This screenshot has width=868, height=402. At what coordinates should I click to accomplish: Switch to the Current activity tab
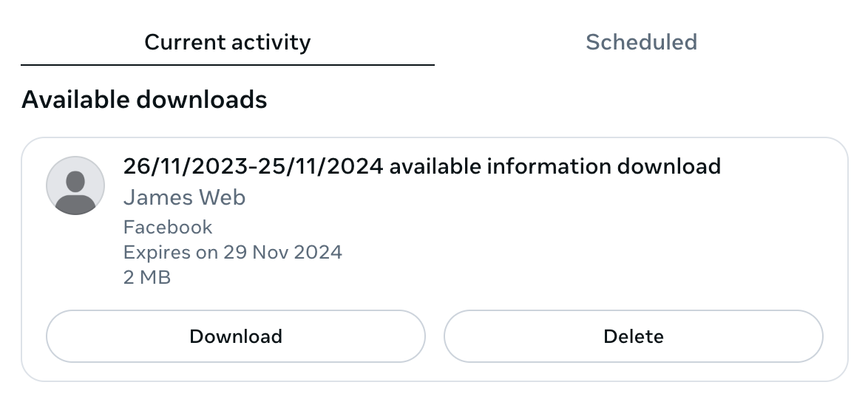pos(227,42)
